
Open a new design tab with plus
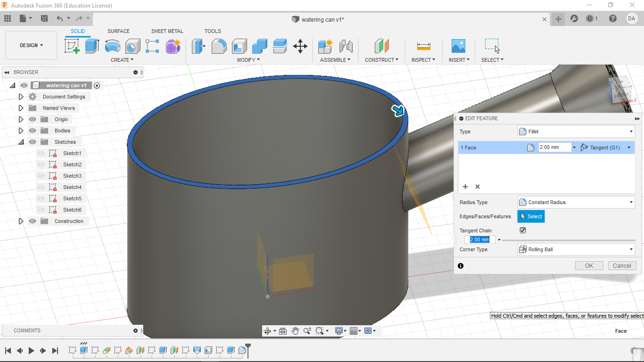pos(558,19)
